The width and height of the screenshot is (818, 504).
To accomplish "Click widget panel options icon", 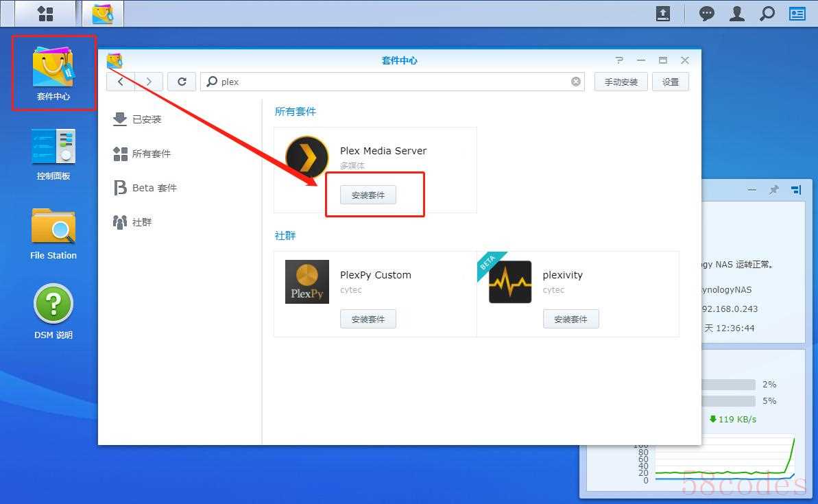I will [x=796, y=190].
